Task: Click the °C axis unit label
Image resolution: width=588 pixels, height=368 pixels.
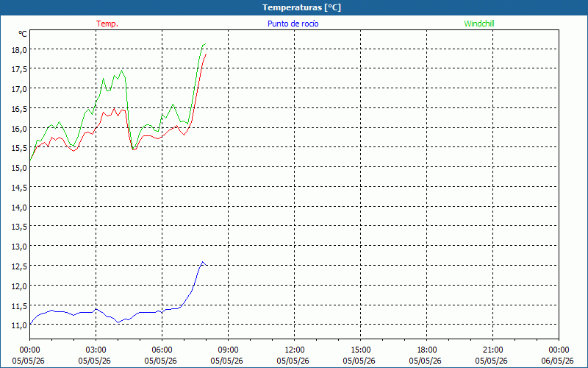Action: (23, 34)
